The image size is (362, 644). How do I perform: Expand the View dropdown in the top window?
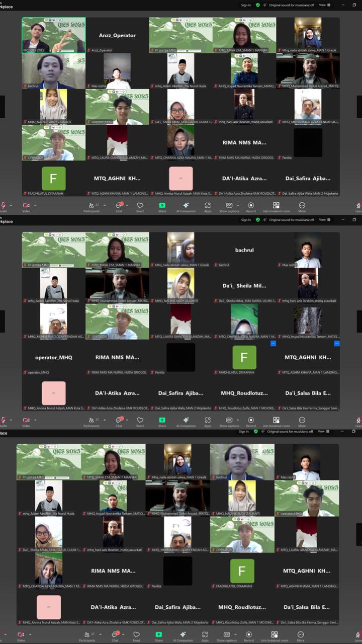point(324,5)
